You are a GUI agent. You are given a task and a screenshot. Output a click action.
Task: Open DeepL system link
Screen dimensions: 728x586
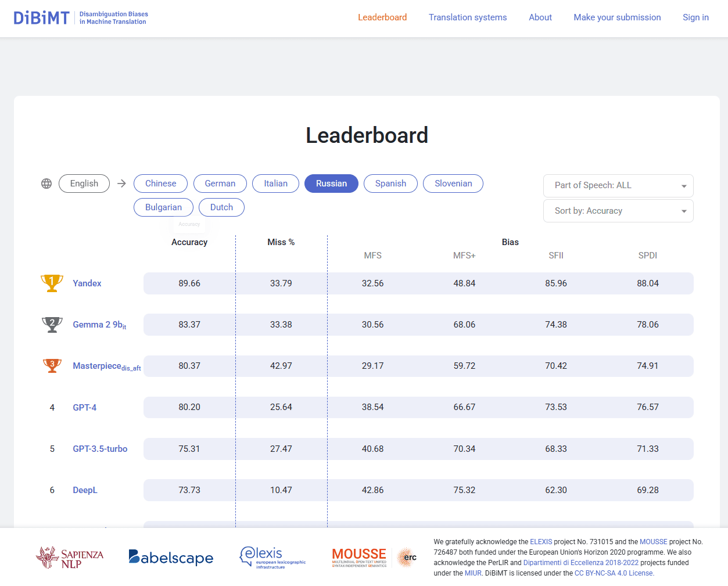[85, 490]
